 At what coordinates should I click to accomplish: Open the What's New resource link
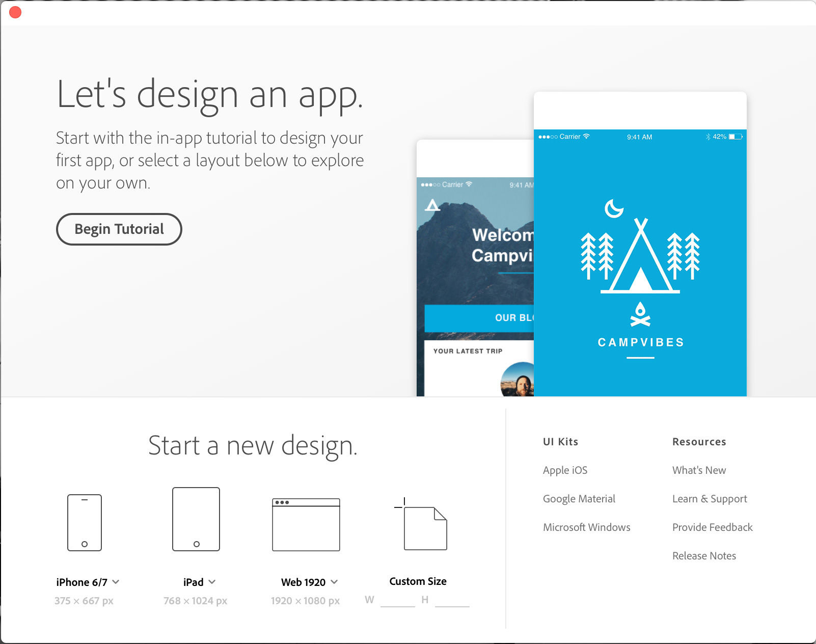click(699, 470)
